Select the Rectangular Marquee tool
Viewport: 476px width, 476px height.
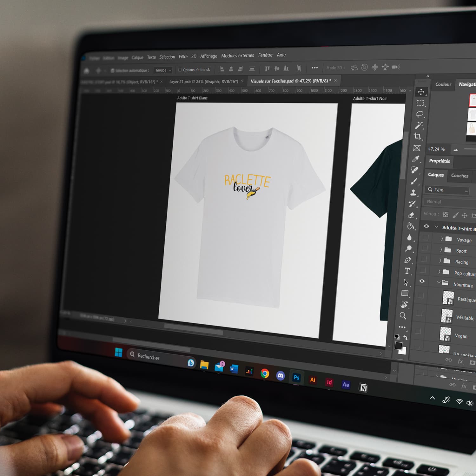[420, 103]
